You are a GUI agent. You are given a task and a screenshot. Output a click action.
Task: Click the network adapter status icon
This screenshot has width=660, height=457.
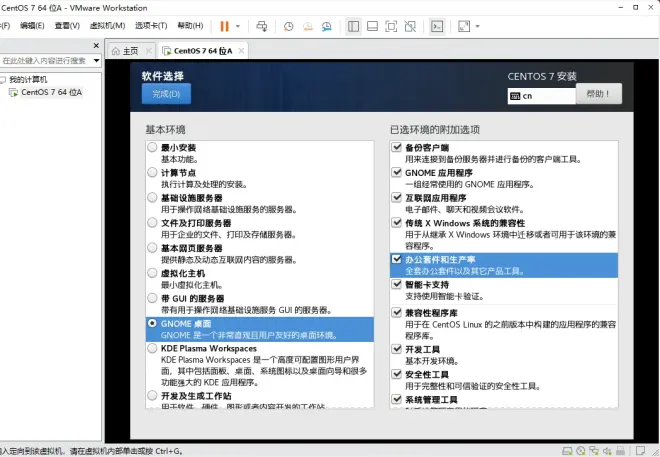point(594,451)
